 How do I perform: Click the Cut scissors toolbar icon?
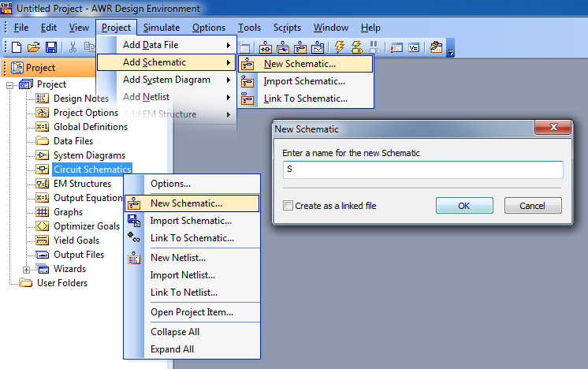[73, 47]
